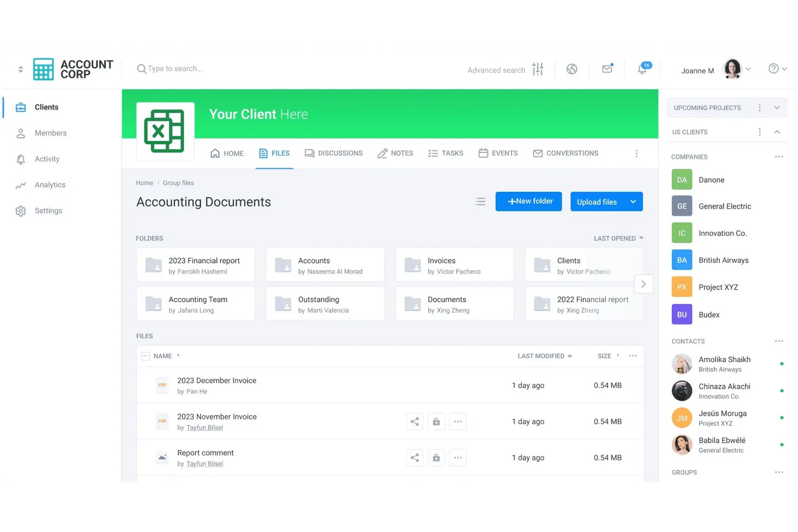Open Companies section more options
This screenshot has height=532, width=798.
point(779,157)
